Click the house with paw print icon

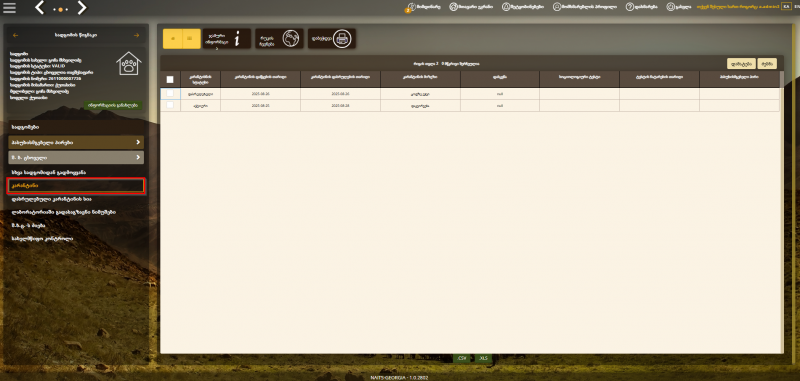tap(129, 64)
